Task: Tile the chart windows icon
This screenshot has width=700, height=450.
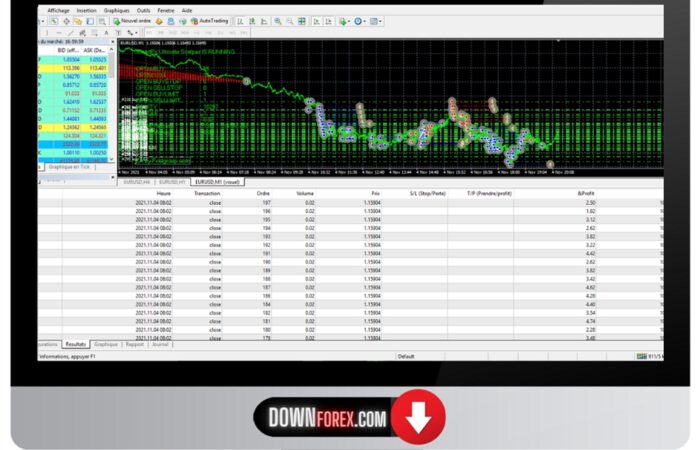Action: pos(302,21)
